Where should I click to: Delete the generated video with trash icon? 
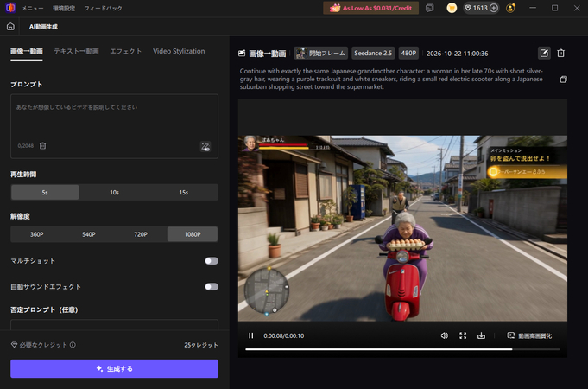[561, 54]
